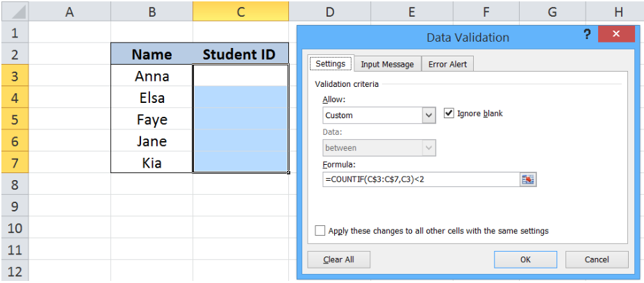This screenshot has height=283, width=644.
Task: Select column B header
Action: pos(152,12)
